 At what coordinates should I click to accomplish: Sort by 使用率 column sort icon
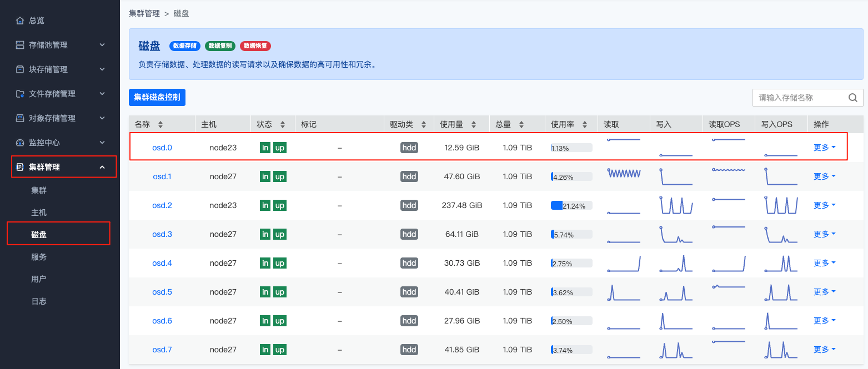(584, 125)
